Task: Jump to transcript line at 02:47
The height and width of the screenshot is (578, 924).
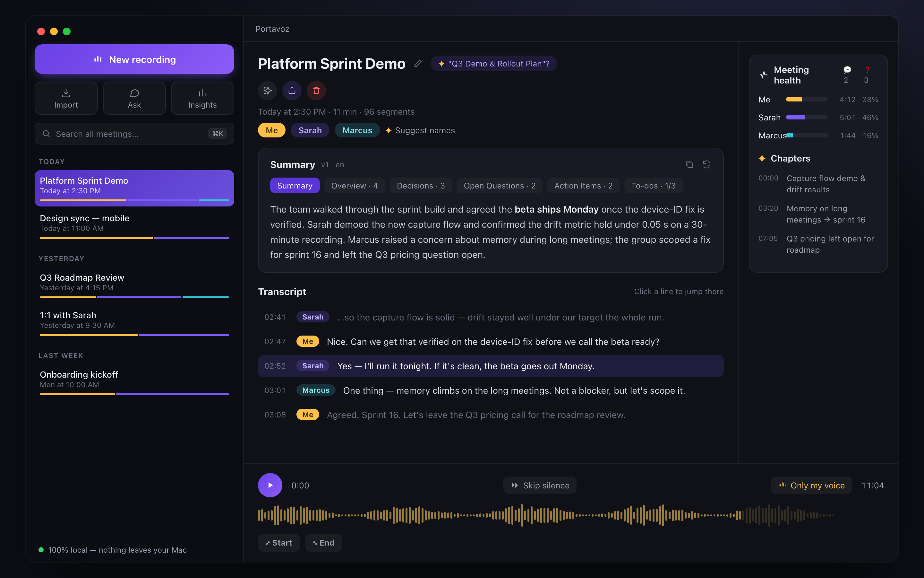Action: (x=491, y=342)
